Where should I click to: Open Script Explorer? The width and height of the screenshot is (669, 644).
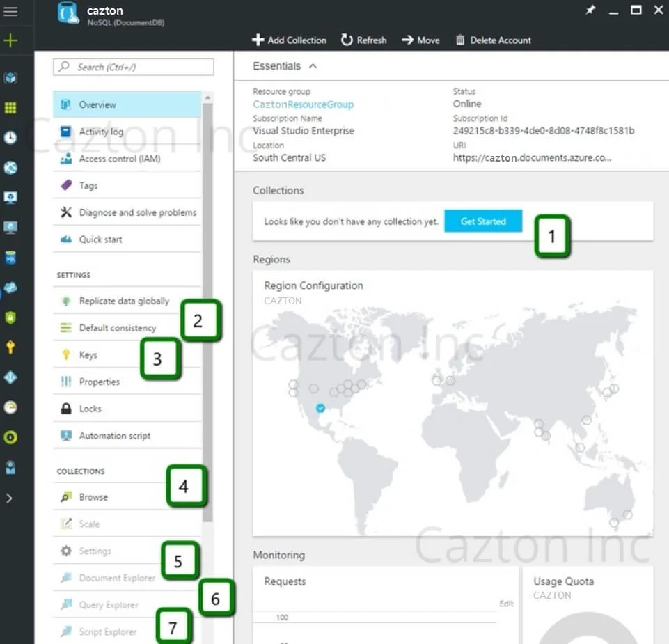(x=127, y=631)
